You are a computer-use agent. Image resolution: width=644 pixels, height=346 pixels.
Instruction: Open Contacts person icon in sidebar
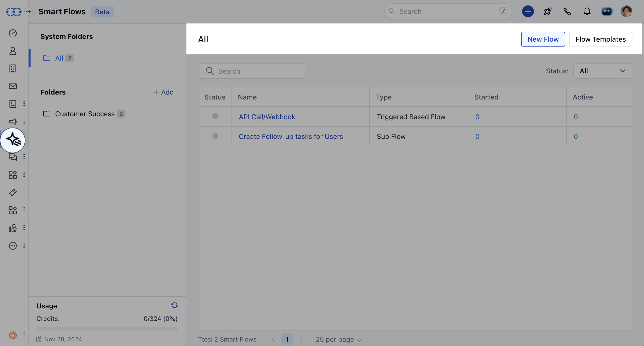pos(13,51)
